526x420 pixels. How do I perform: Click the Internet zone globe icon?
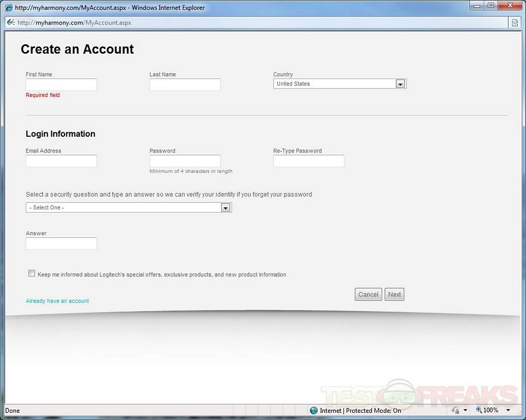tap(313, 410)
